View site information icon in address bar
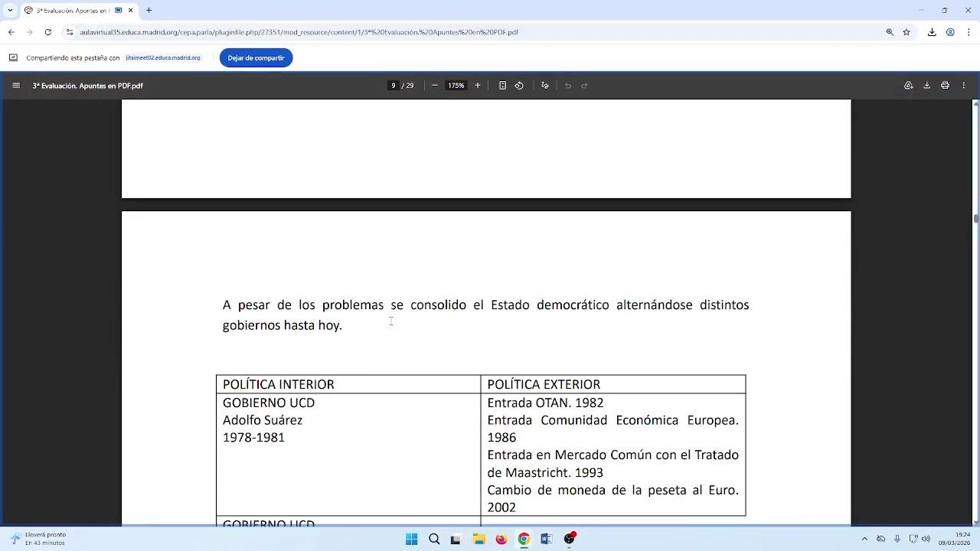This screenshot has height=551, width=980. 70,32
